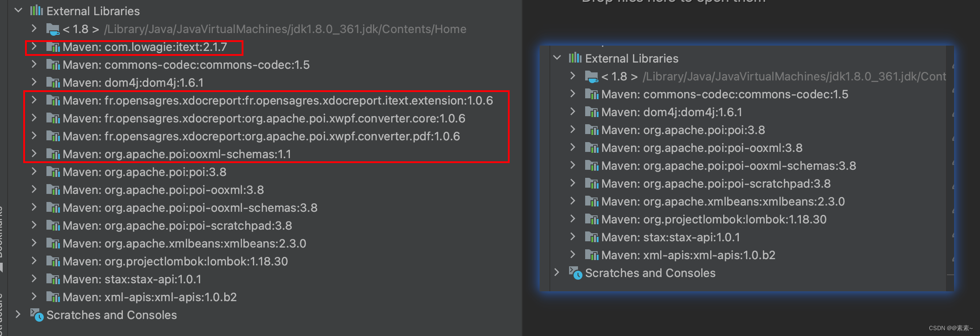Click library icon of right poi:poi:3.8
This screenshot has height=336, width=980.
(x=591, y=130)
